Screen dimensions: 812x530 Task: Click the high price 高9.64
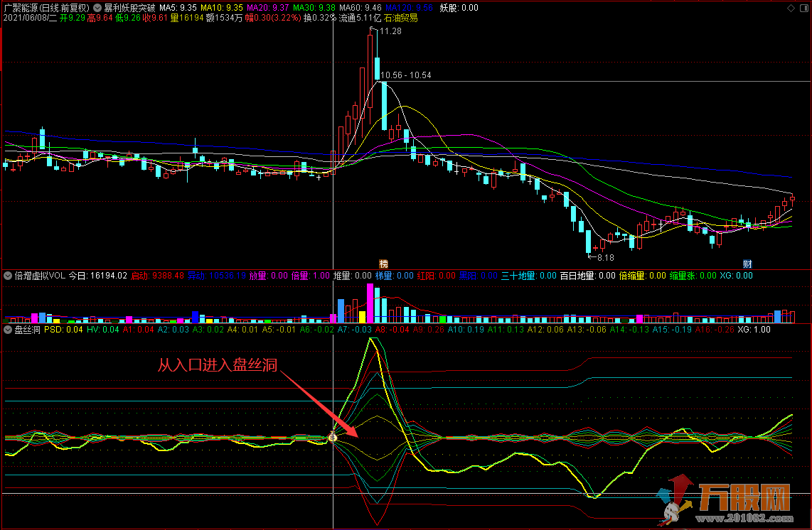(100, 18)
